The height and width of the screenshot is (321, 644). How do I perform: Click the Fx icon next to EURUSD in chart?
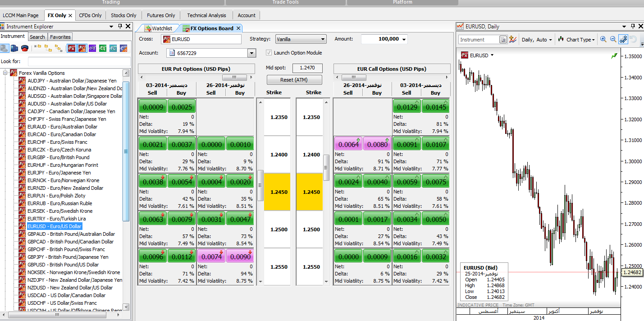click(464, 55)
